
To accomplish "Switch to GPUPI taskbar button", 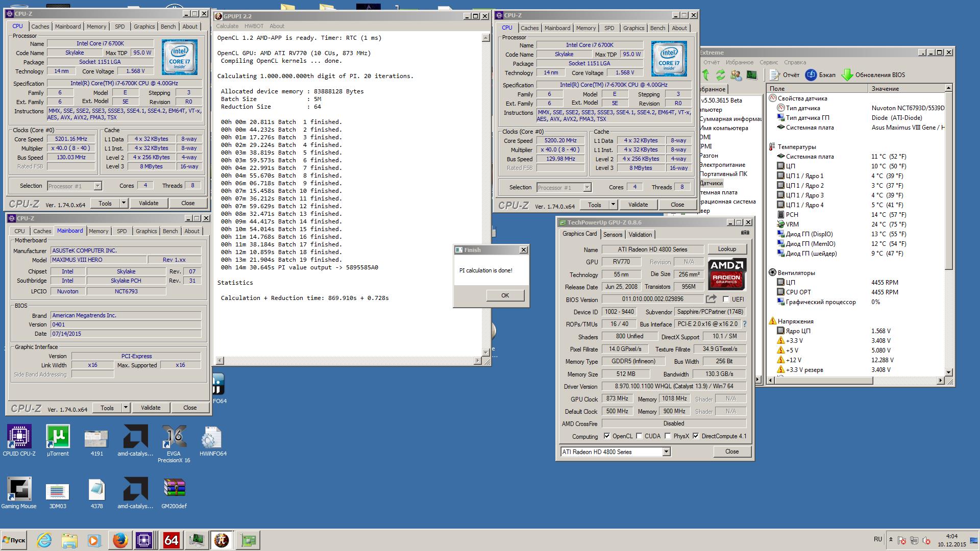I will [x=222, y=540].
